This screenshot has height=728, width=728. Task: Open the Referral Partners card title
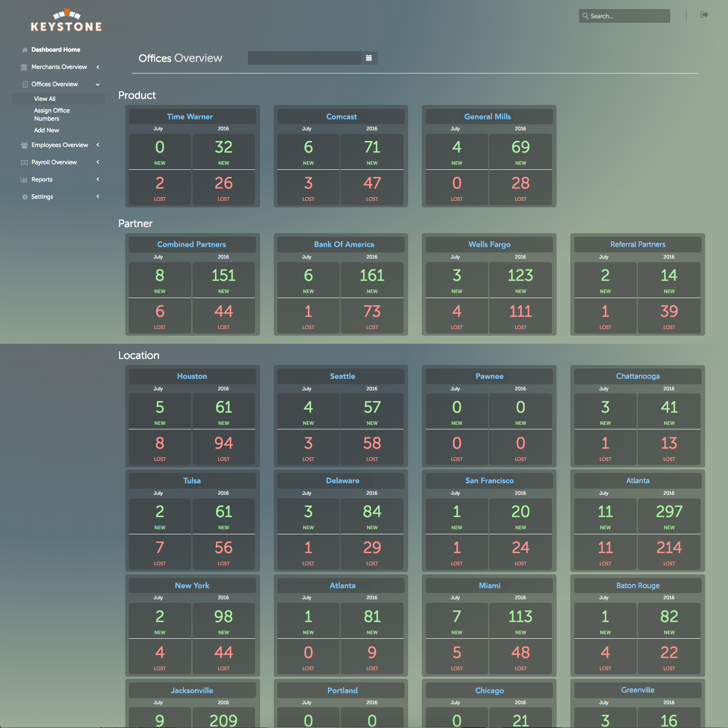pyautogui.click(x=638, y=244)
